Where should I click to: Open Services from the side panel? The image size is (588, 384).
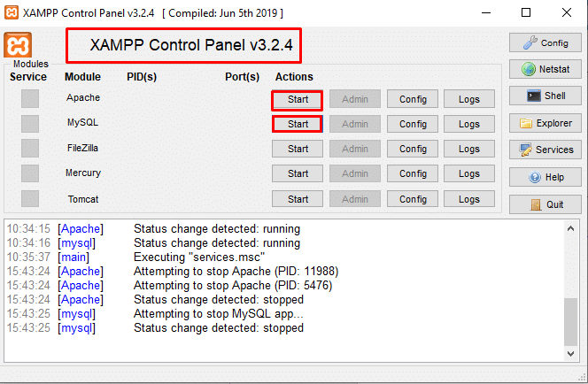(x=544, y=150)
